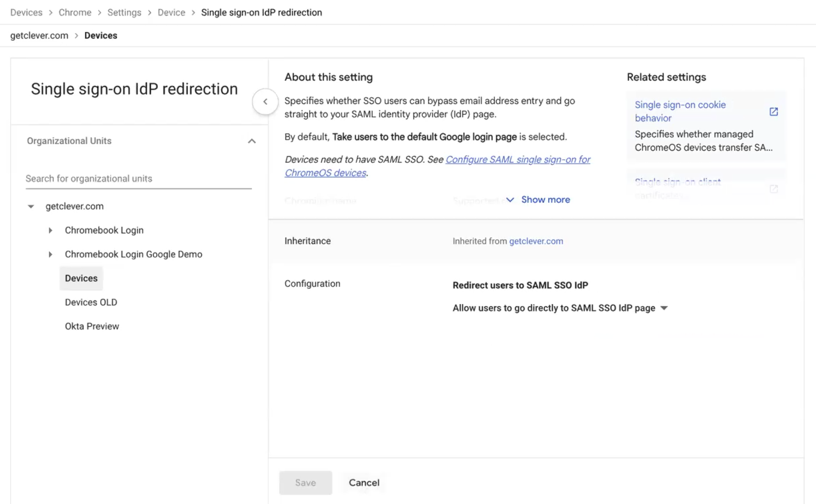Navigate to Devices via the top breadcrumb
This screenshot has height=504, width=816.
(x=26, y=12)
